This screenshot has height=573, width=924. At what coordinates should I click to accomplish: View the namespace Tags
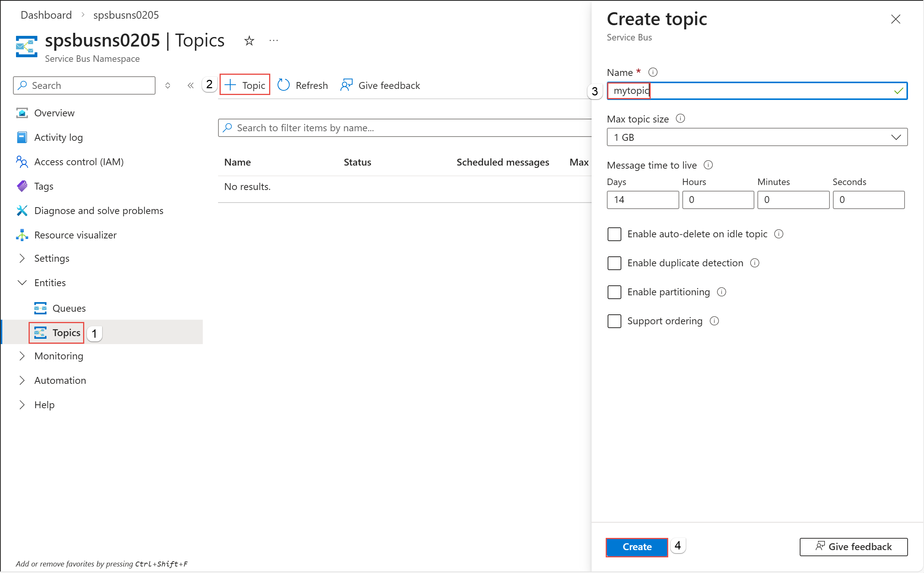click(x=44, y=186)
